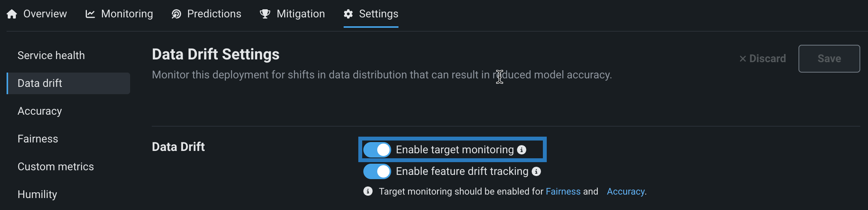The width and height of the screenshot is (868, 210).
Task: Toggle Enable feature drift tracking switch
Action: pos(377,171)
